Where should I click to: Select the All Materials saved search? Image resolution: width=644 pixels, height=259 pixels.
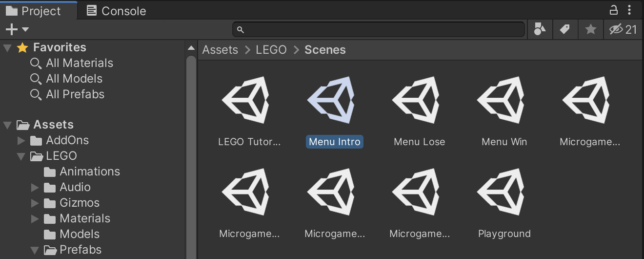tap(71, 63)
